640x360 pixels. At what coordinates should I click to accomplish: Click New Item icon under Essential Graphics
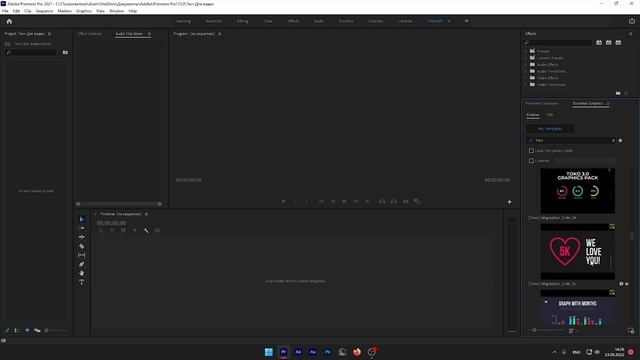tap(631, 331)
